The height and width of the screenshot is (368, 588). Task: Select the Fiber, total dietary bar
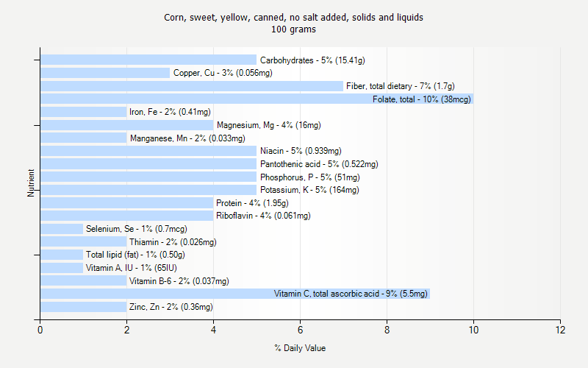[x=191, y=86]
